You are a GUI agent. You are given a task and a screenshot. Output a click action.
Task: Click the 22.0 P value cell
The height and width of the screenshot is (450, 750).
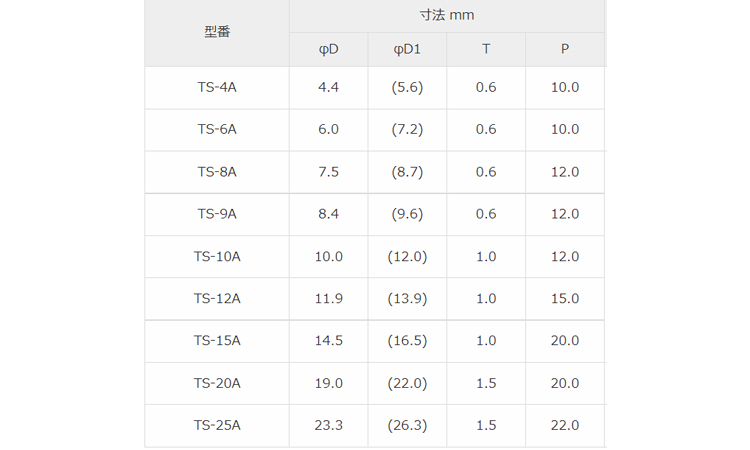coord(565,425)
